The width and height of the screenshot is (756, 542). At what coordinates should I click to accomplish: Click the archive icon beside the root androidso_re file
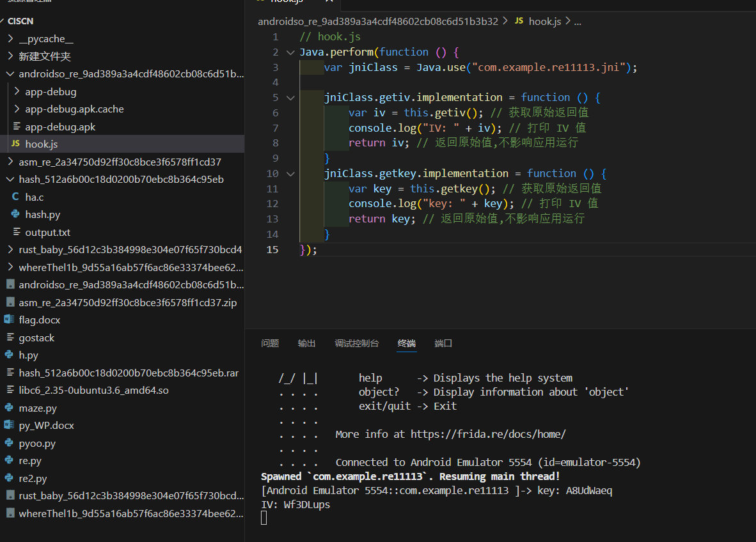(10, 284)
